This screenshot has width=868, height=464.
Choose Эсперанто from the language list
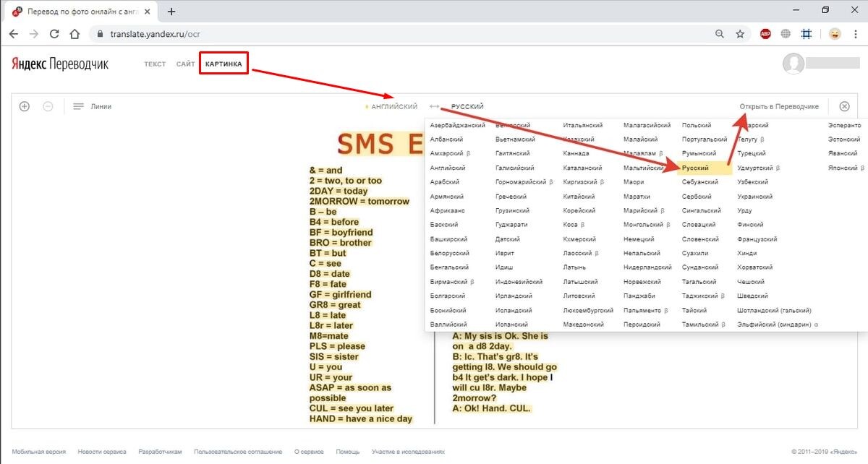click(845, 126)
